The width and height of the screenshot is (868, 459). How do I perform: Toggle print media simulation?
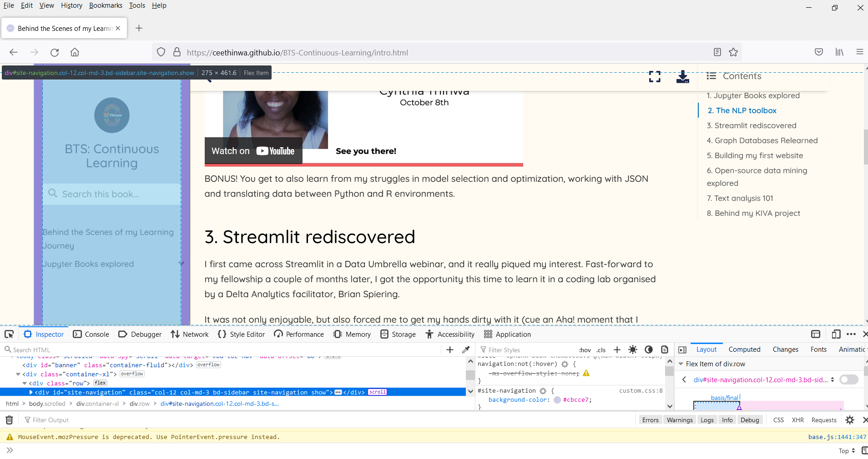[x=665, y=349]
